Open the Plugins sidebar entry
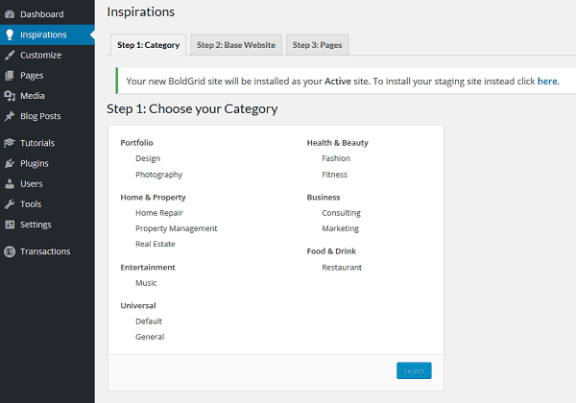The height and width of the screenshot is (403, 576). (47, 163)
